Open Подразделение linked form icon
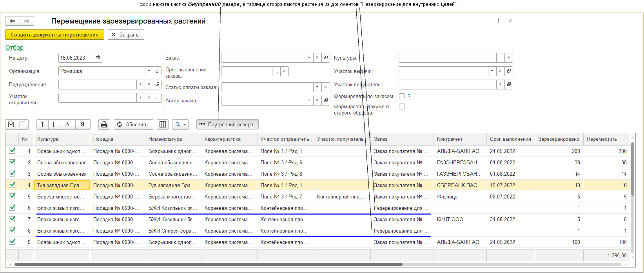This screenshot has height=273, width=644. pos(157,84)
